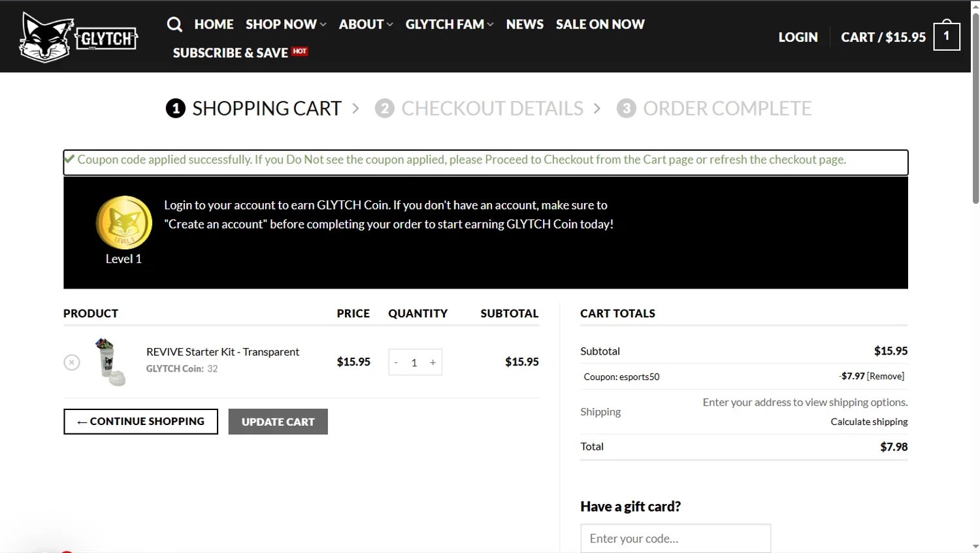Remove REVIVE Starter Kit with the X icon
This screenshot has width=980, height=553.
[72, 362]
